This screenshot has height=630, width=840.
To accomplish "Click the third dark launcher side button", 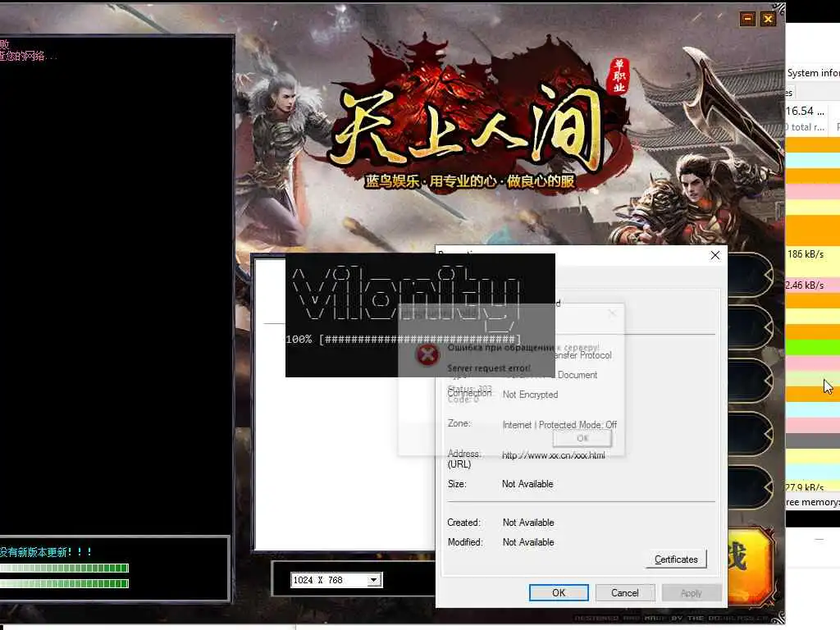I will 750,381.
